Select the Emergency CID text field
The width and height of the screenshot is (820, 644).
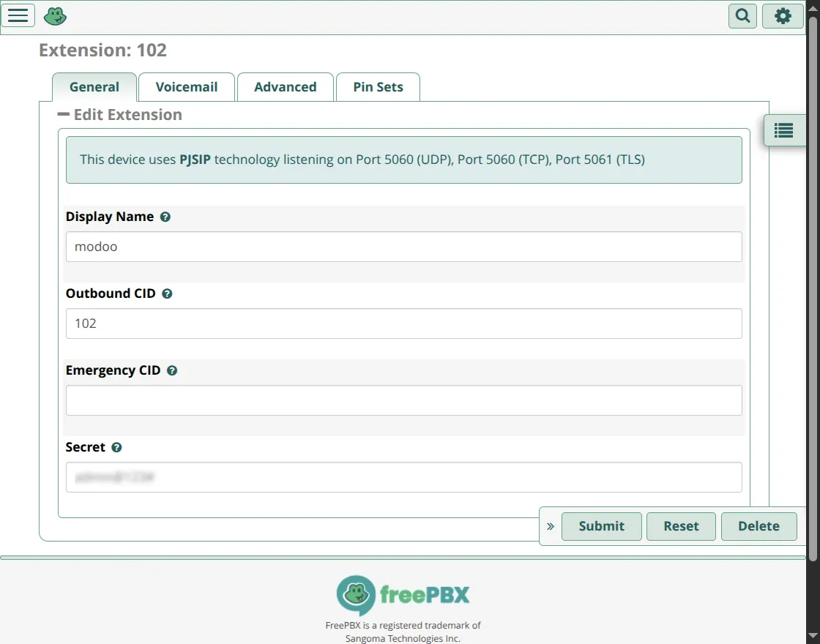click(403, 400)
